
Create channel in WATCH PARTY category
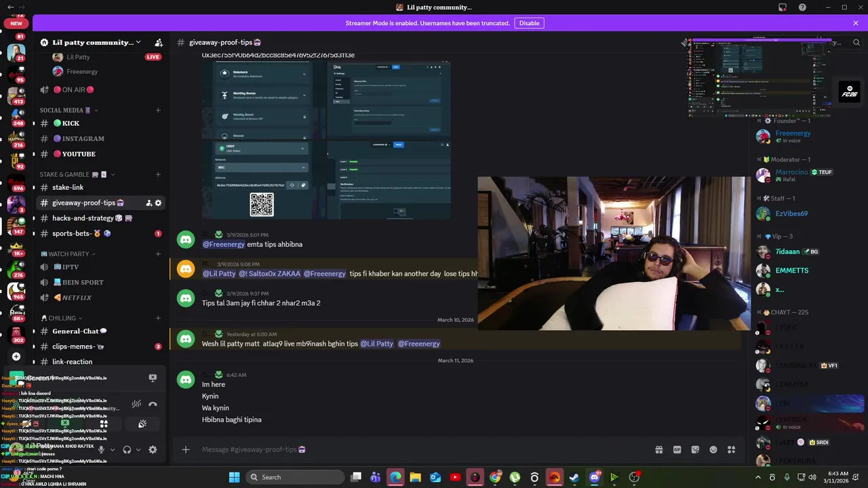(x=158, y=253)
